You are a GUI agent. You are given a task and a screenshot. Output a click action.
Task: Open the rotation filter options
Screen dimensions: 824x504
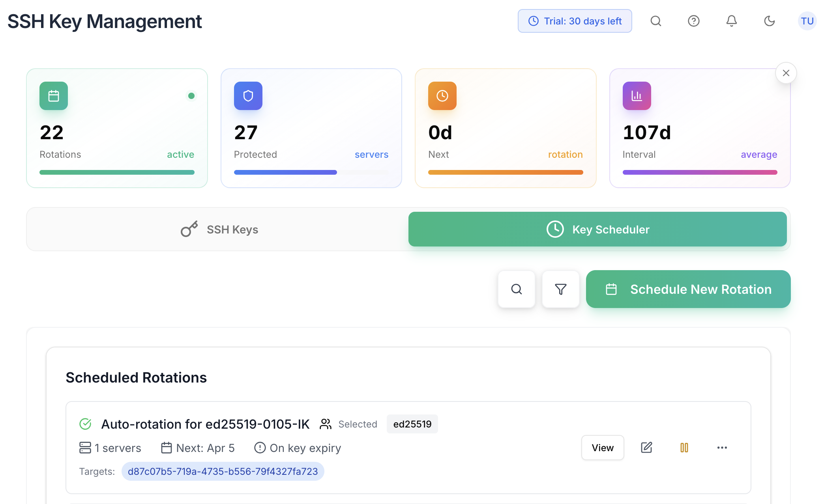click(x=560, y=289)
